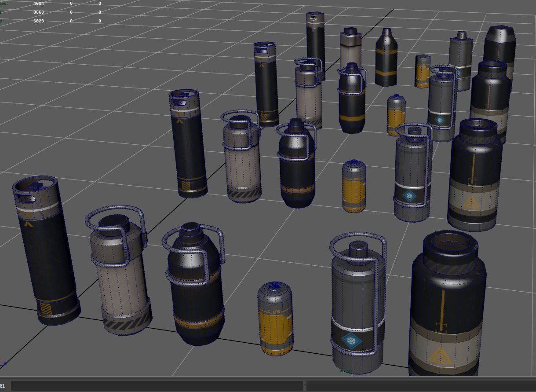Select farthest black bottle with orange stripes
The height and width of the screenshot is (392, 536).
386,57
